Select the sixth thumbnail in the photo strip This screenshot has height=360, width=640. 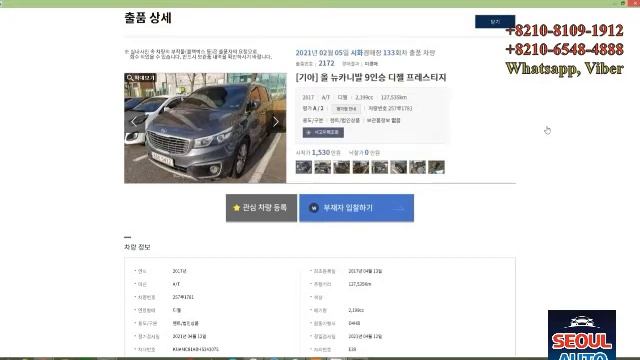point(398,167)
